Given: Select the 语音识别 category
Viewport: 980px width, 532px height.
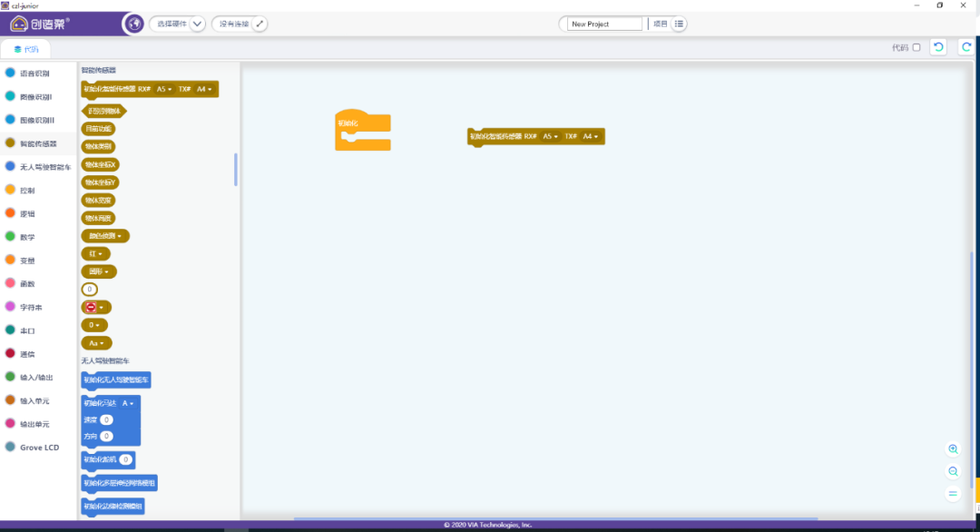Looking at the screenshot, I should [x=34, y=74].
